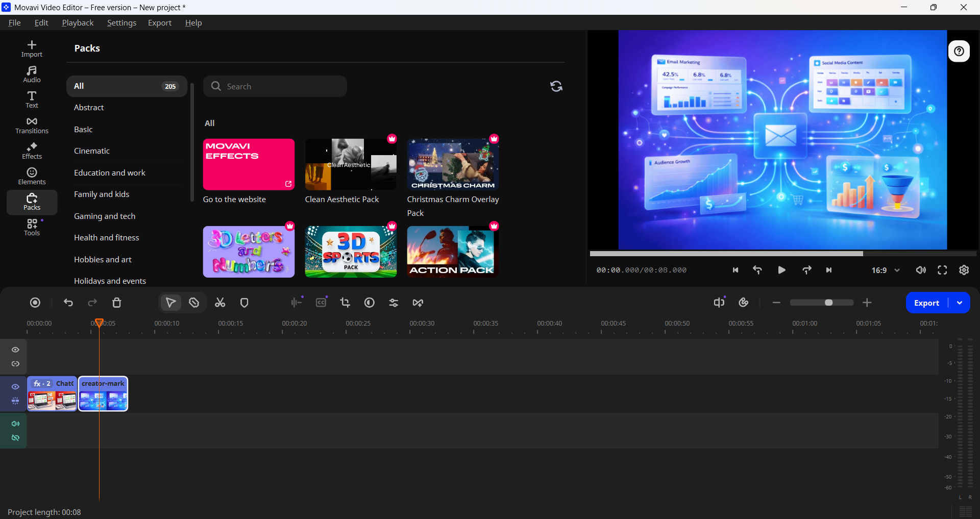The height and width of the screenshot is (519, 980).
Task: Undo the last action
Action: [x=68, y=303]
